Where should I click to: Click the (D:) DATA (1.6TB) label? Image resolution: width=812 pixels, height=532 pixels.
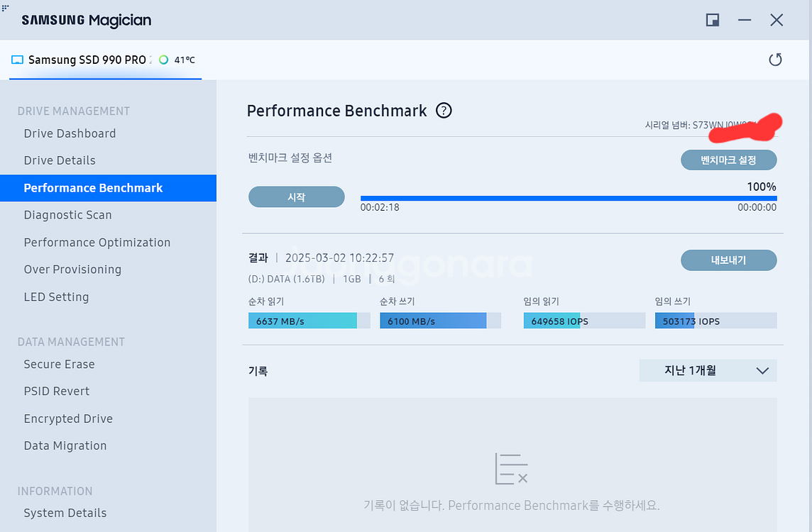click(x=286, y=279)
